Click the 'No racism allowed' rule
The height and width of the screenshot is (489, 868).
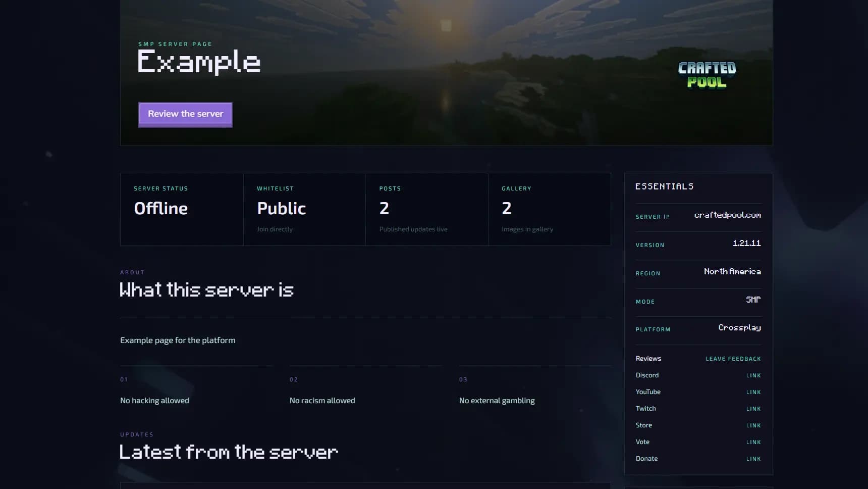(322, 401)
